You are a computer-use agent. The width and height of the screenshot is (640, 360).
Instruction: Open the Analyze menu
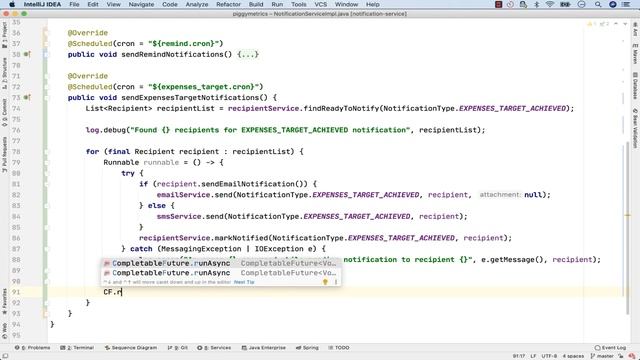coord(197,4)
